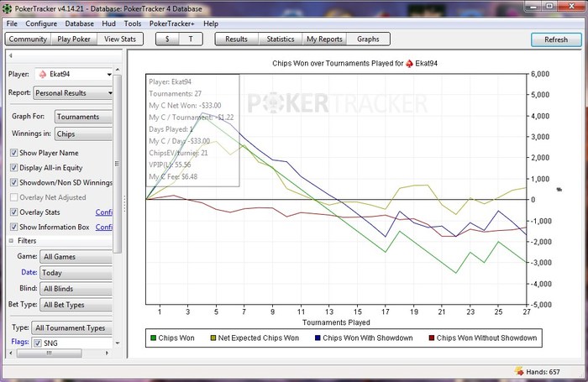Click the panel splitter handle
Screen dimensions: 588x382
(x=124, y=203)
